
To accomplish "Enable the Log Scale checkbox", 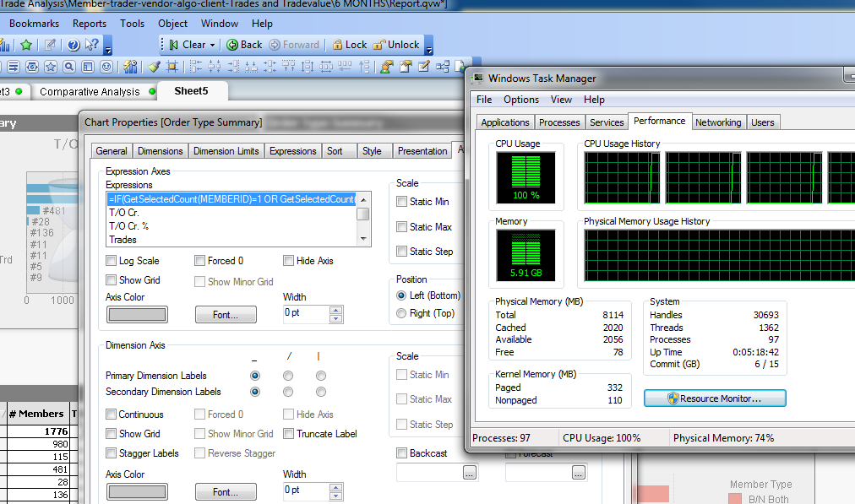I will pyautogui.click(x=112, y=261).
